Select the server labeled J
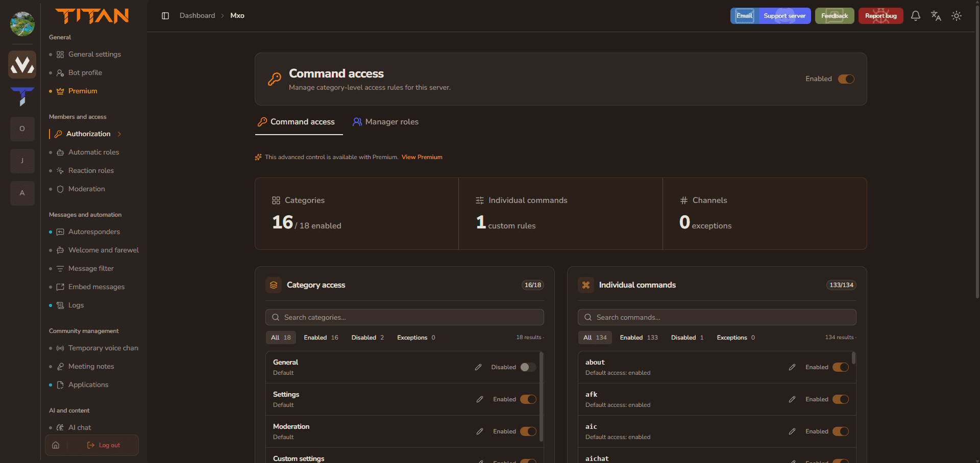Screen dimensions: 980x463 pos(22,161)
